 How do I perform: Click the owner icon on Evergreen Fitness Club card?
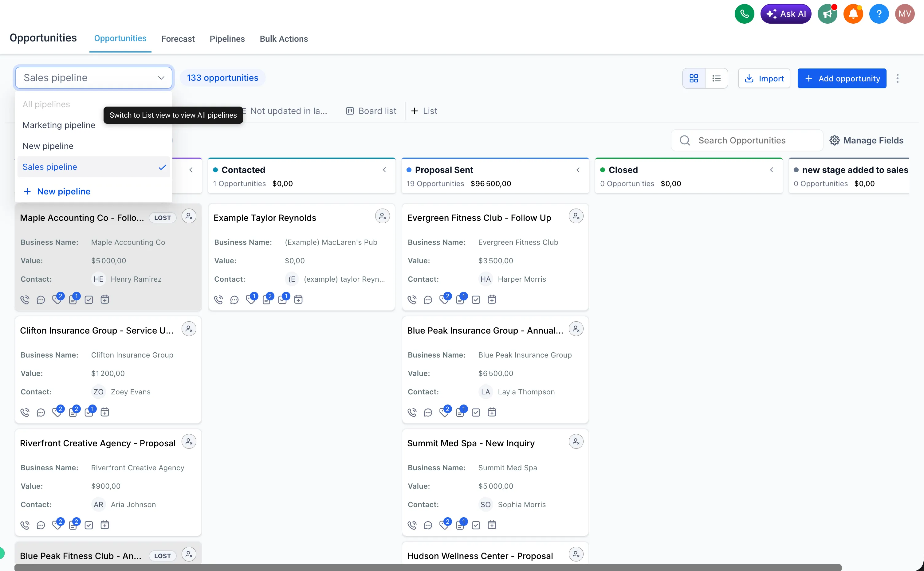[576, 217]
